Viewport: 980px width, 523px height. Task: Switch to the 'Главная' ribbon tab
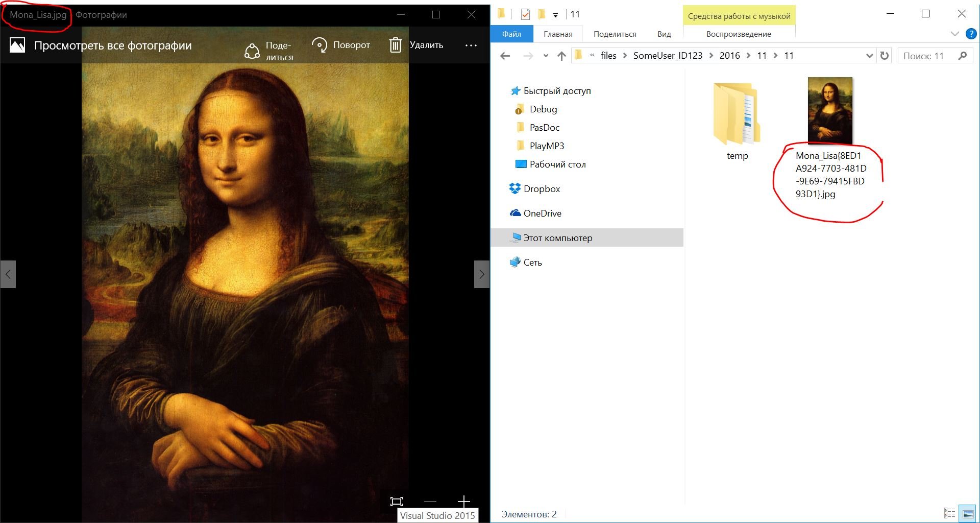click(558, 34)
